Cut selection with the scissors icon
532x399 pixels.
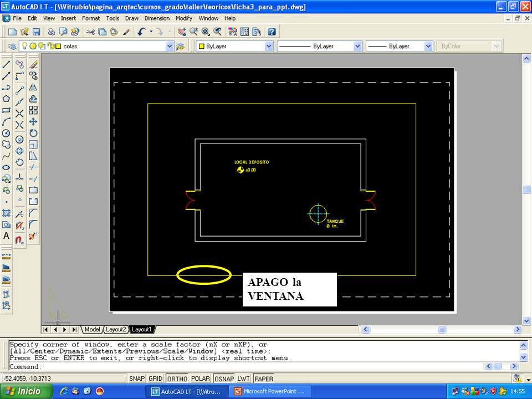pos(90,32)
